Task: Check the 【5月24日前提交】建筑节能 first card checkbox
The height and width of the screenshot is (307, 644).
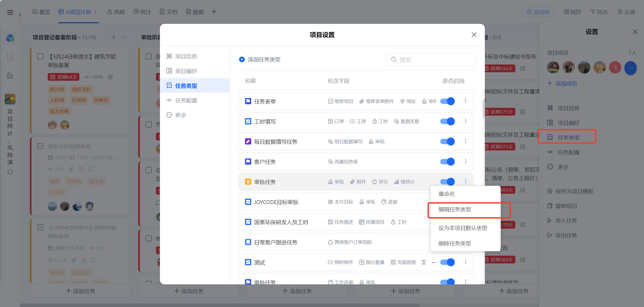Action: [40, 56]
